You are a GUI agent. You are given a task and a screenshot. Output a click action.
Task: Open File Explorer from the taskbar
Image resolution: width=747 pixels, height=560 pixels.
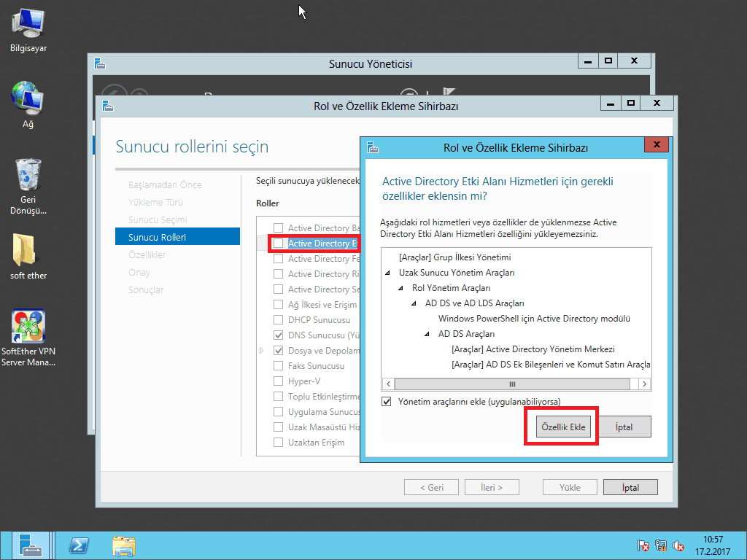click(123, 545)
